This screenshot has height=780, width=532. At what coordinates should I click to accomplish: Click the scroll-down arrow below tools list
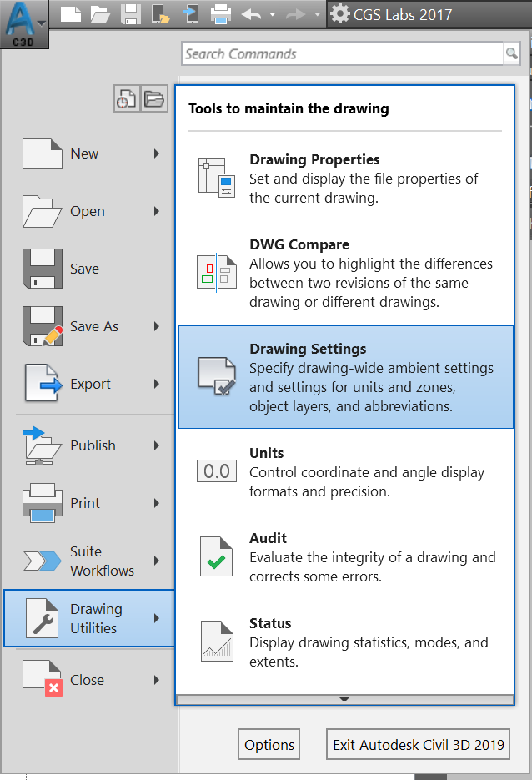344,699
